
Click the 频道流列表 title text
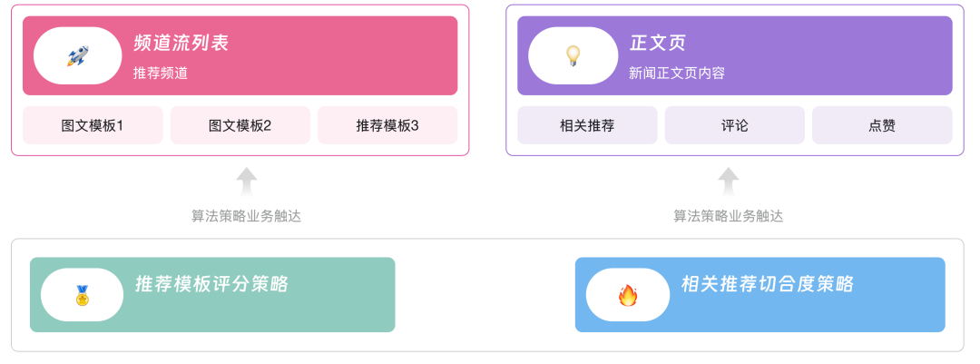pyautogui.click(x=181, y=43)
